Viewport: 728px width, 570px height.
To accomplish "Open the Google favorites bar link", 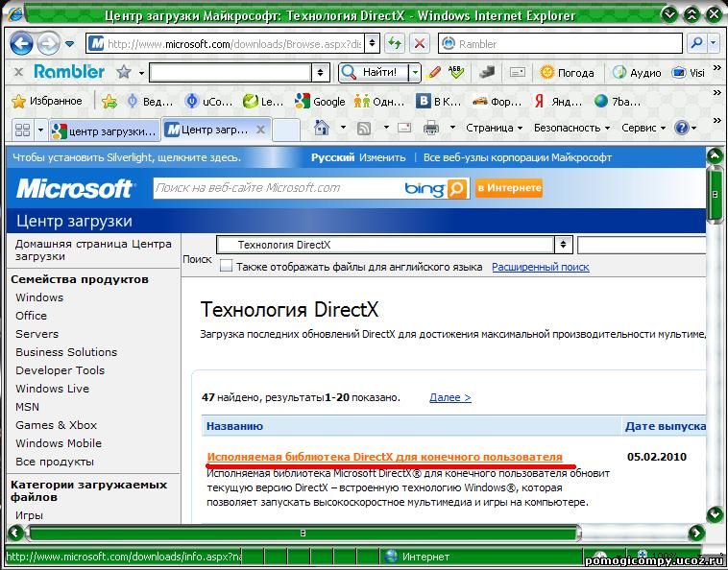I will click(321, 102).
